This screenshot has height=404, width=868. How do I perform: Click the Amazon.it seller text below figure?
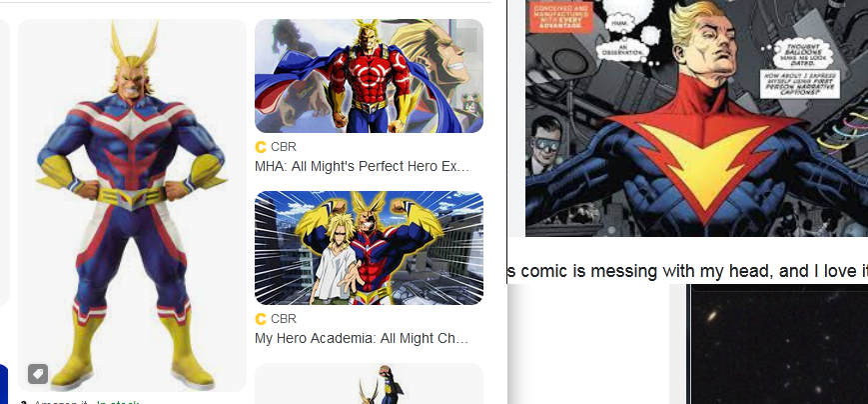63,402
